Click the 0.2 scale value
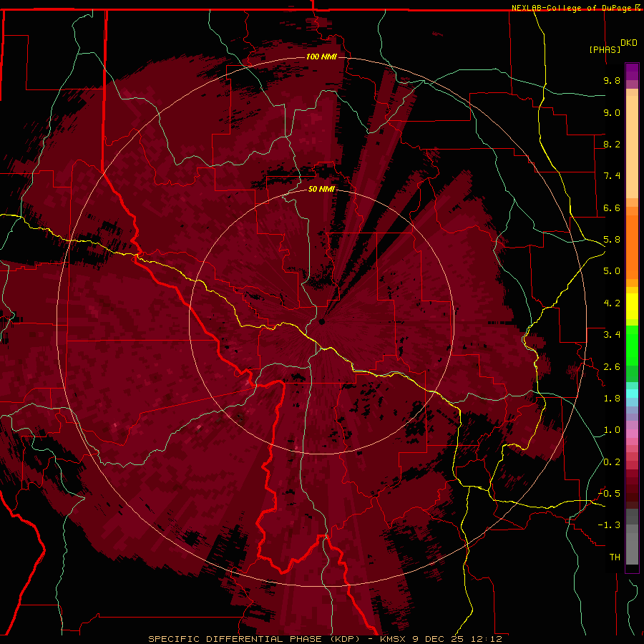This screenshot has height=644, width=644. point(612,462)
